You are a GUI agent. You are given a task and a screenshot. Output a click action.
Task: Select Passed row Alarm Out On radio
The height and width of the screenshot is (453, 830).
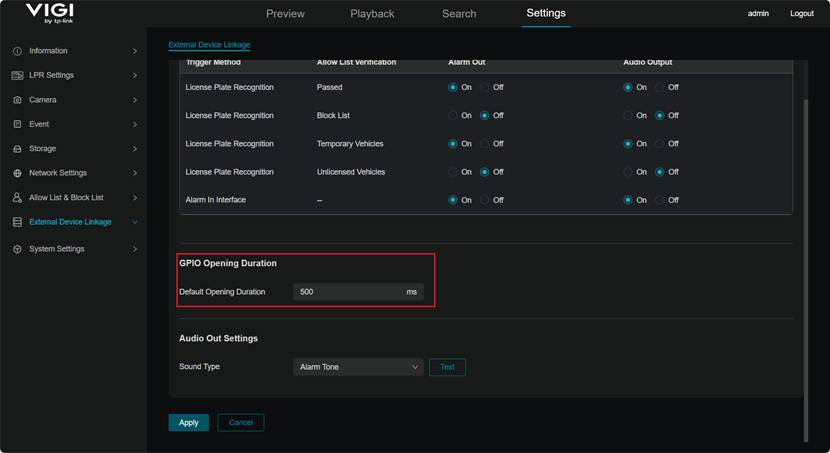click(453, 87)
